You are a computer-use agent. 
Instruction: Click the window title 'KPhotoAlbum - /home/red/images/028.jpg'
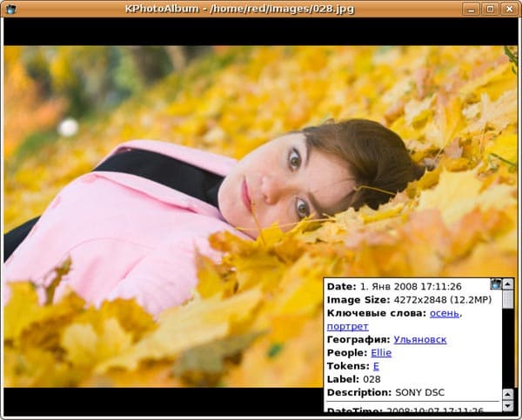pyautogui.click(x=239, y=9)
